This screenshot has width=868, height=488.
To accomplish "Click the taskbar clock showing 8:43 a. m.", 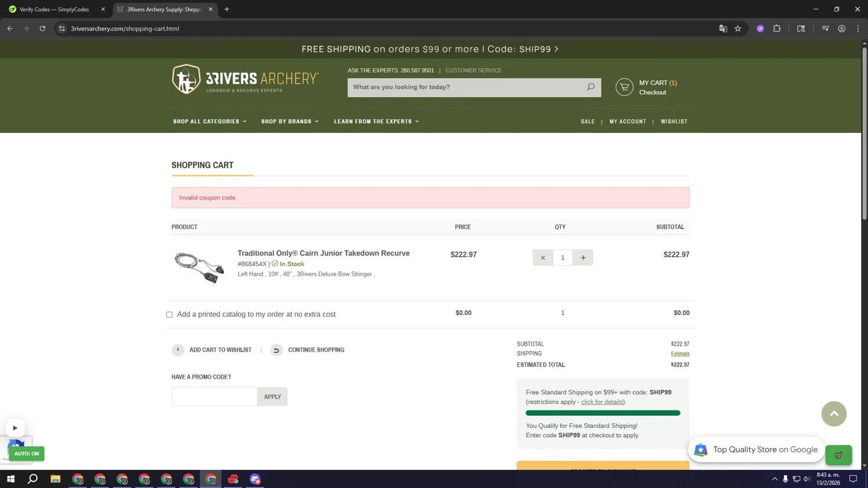I will (x=828, y=479).
